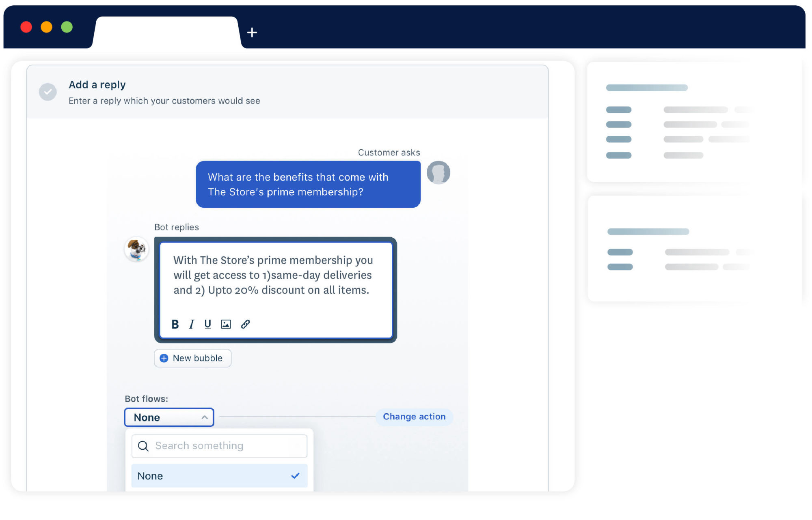Viewport: 812px width, 520px height.
Task: Select the checked None option in list
Action: (219, 476)
